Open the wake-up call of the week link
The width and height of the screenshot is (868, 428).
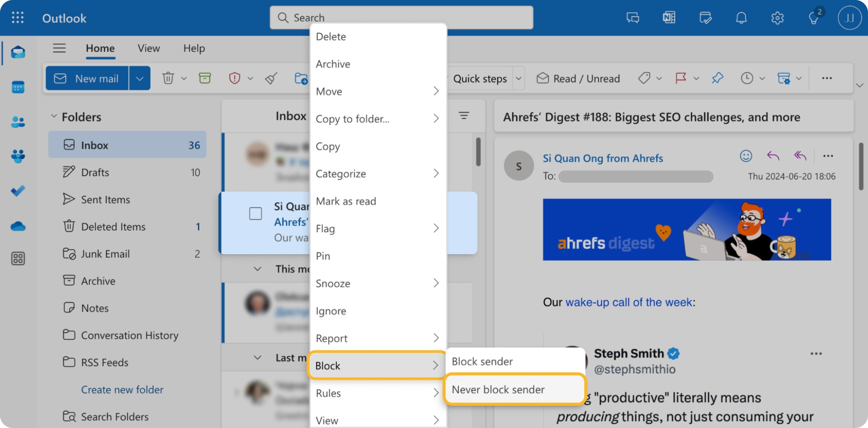click(628, 302)
